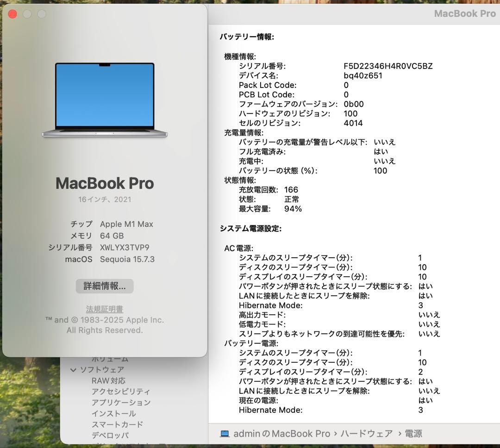Select インストール in the sidebar
The image size is (500, 448).
pyautogui.click(x=113, y=414)
